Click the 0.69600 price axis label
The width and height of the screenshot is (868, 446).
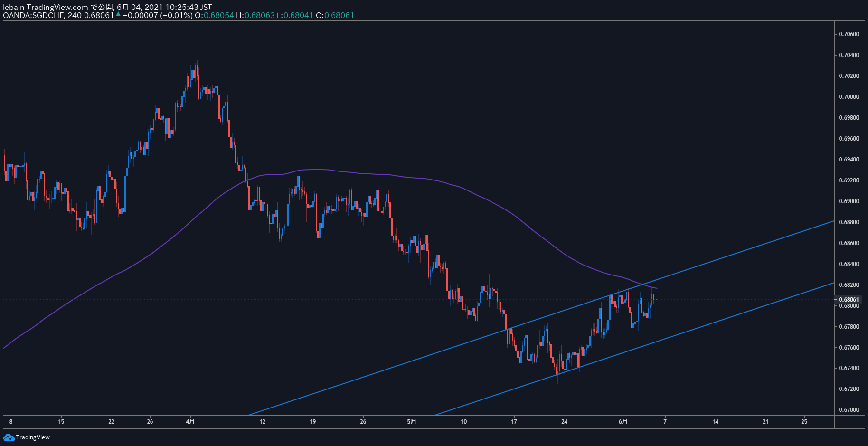pos(849,139)
